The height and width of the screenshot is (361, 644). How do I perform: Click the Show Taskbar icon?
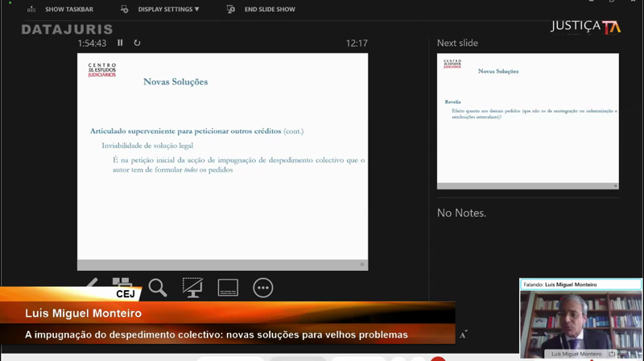31,10
